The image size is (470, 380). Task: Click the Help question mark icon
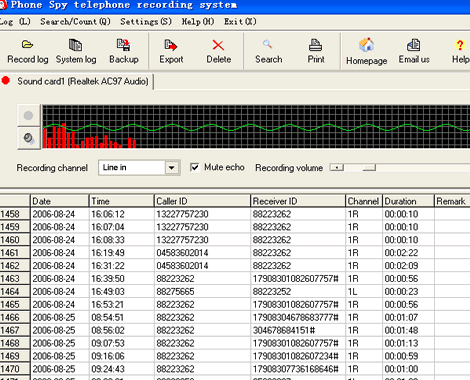pos(460,45)
